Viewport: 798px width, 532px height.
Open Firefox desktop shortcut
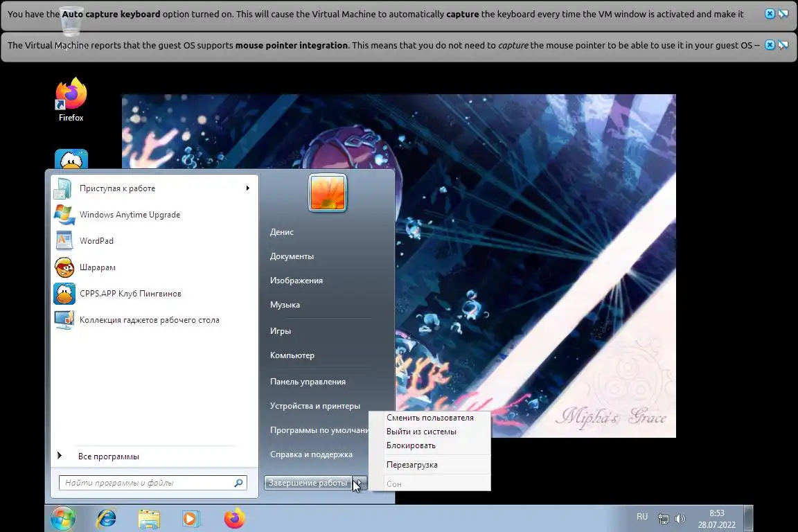pyautogui.click(x=71, y=100)
